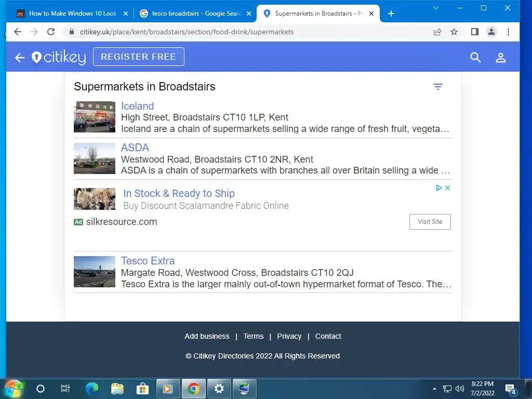The image size is (532, 399).
Task: Click the Visit Site ad button
Action: pyautogui.click(x=430, y=221)
